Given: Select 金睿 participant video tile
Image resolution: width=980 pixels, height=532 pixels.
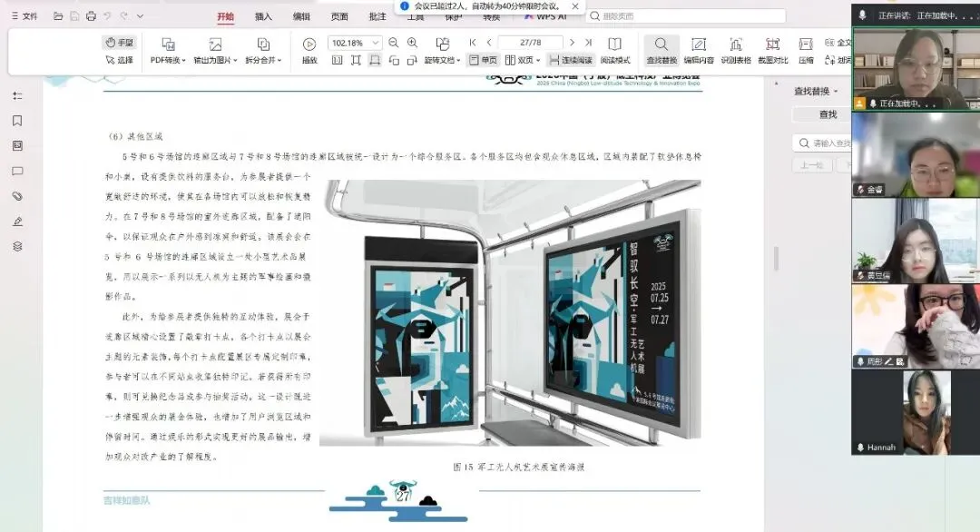Looking at the screenshot, I should pos(916,154).
